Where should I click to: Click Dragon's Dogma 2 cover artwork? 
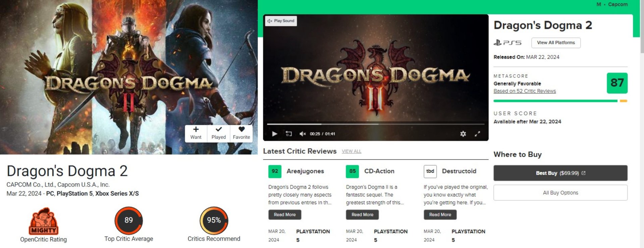pyautogui.click(x=129, y=77)
